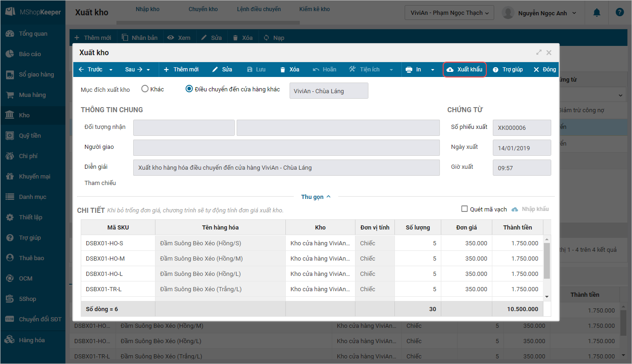Viewport: 632px width, 364px height.
Task: Click Nạp to reload the list
Action: pyautogui.click(x=274, y=38)
